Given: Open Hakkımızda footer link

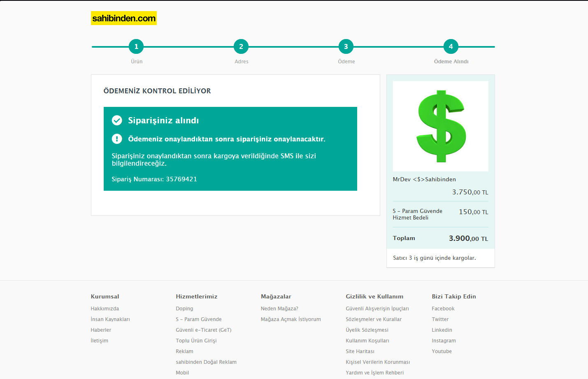Looking at the screenshot, I should click(x=105, y=309).
